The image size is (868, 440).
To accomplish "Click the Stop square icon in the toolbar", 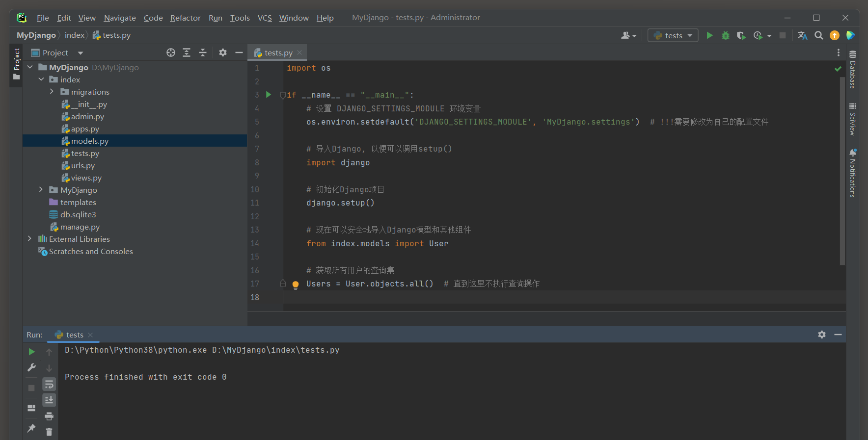I will tap(783, 35).
